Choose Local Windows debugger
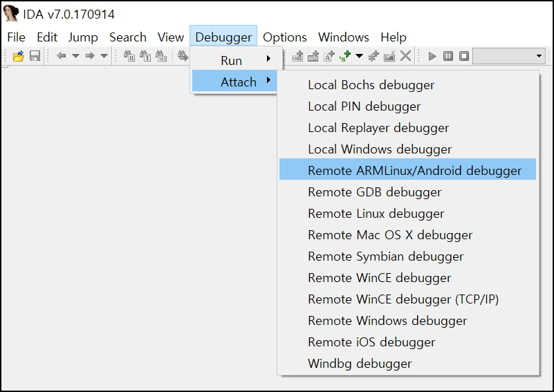 tap(407, 149)
